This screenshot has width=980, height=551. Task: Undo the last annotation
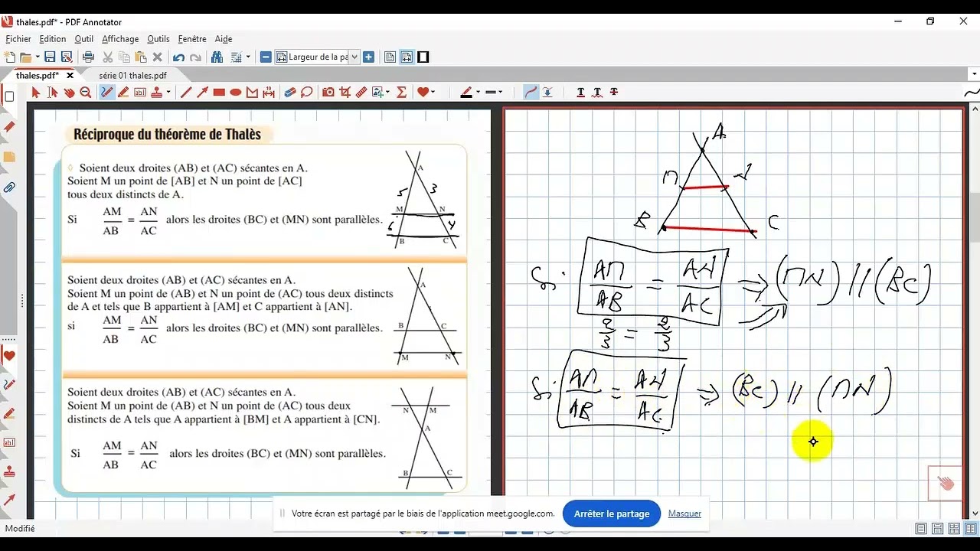click(178, 57)
